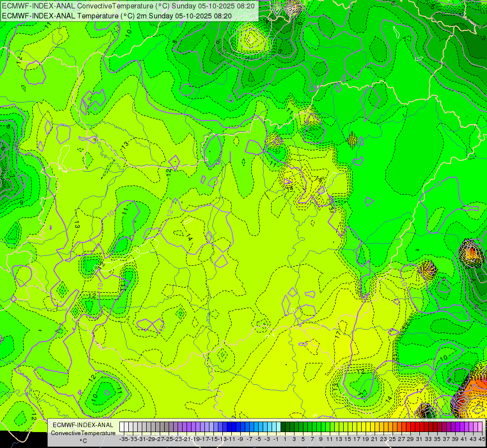Click the 43 legend scale label
The width and height of the screenshot is (487, 448).
[473, 439]
